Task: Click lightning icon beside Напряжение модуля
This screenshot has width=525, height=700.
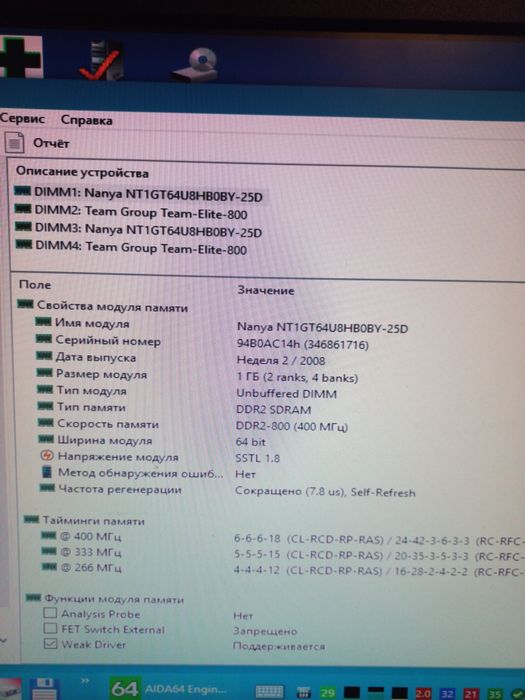Action: (x=46, y=456)
